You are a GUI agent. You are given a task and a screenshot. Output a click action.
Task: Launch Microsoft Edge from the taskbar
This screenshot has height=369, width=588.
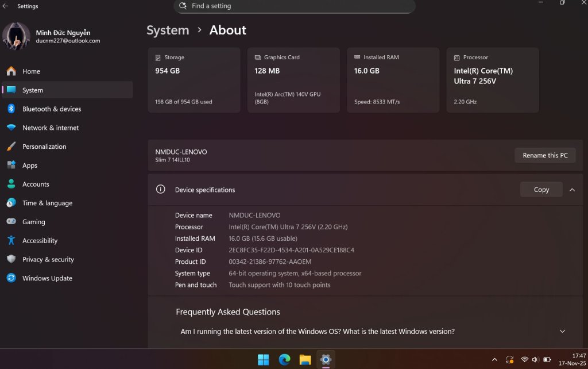284,360
